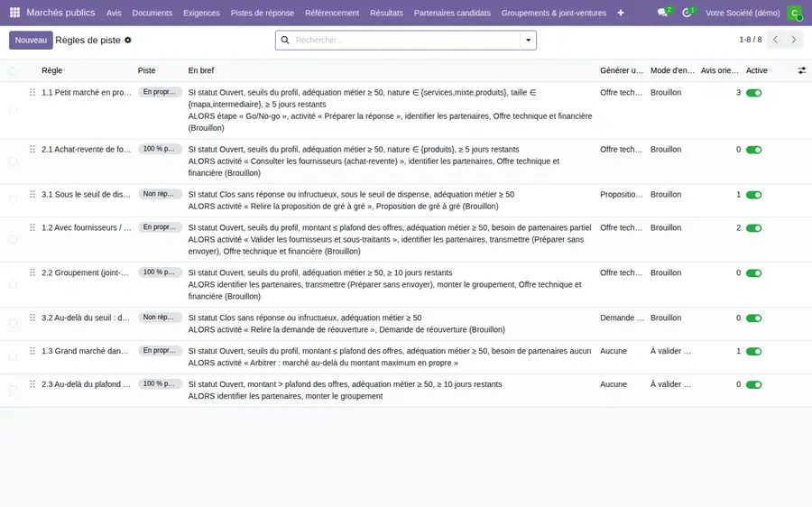Click the En propr… tag of rule 1.1

(x=160, y=92)
